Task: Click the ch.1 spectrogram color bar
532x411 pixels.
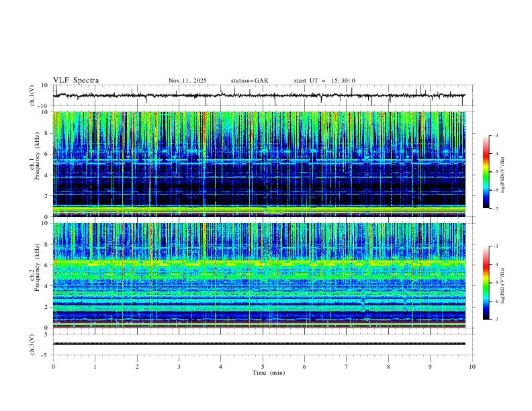Action: pyautogui.click(x=486, y=172)
